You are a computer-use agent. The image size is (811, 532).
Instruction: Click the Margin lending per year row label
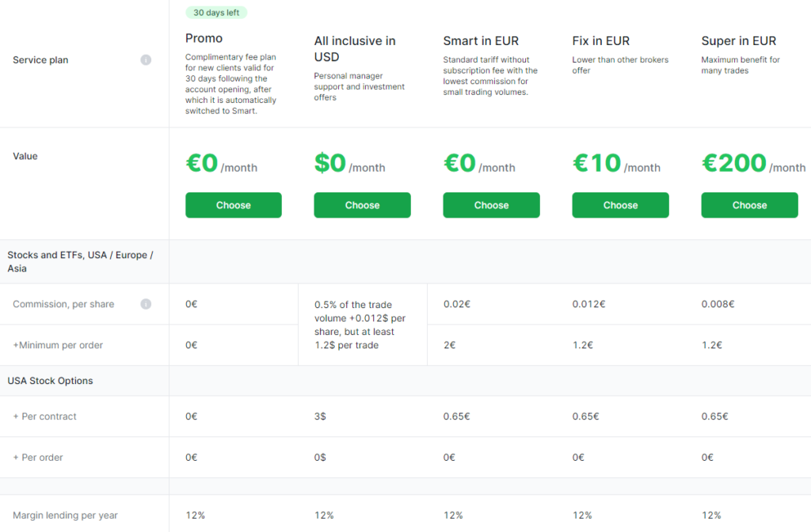click(64, 515)
